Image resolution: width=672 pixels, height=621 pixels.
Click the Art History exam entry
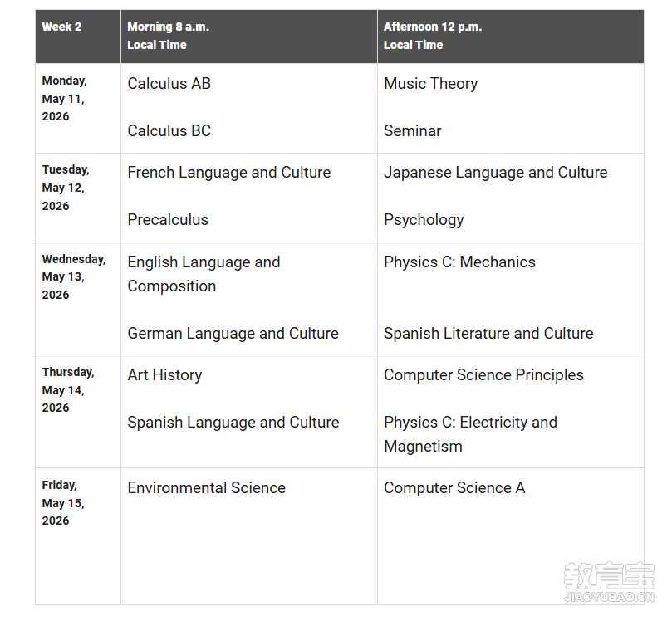click(164, 375)
